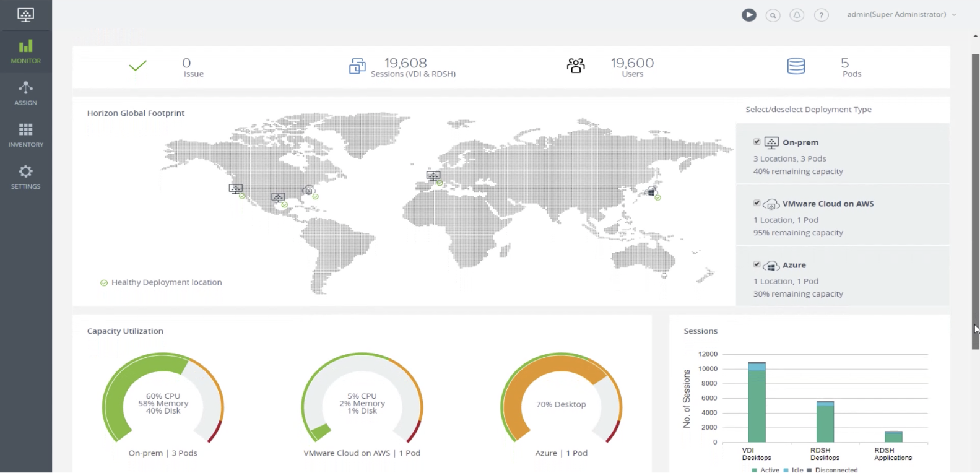Screen dimensions: 980x473
Task: Uncheck the On-prem deployment type checkbox
Action: coord(757,142)
